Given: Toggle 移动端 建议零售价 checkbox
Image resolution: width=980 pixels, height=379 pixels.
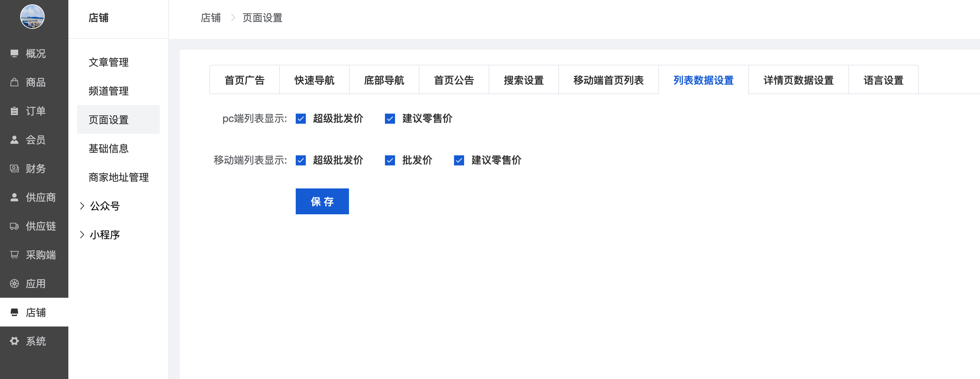Looking at the screenshot, I should pos(459,160).
